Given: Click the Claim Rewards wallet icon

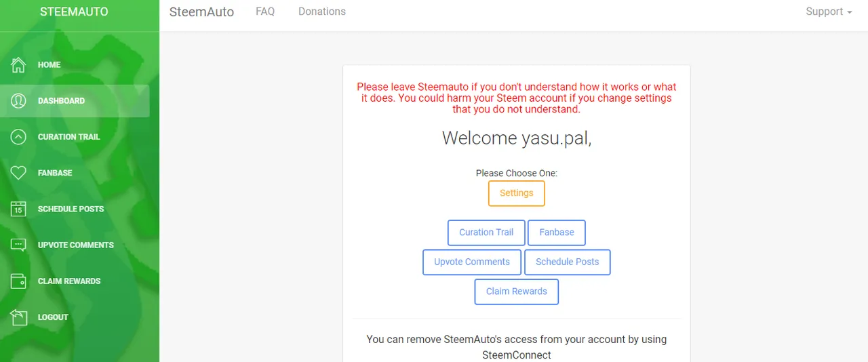Looking at the screenshot, I should [x=18, y=281].
